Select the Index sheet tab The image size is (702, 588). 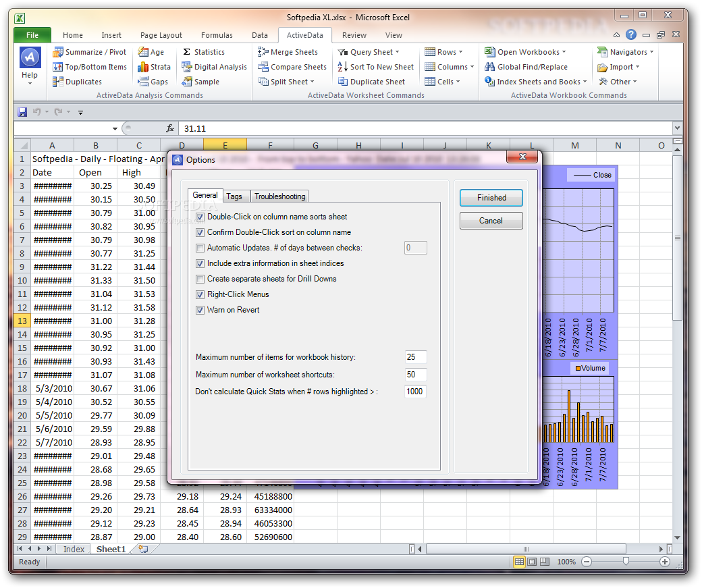(x=74, y=549)
